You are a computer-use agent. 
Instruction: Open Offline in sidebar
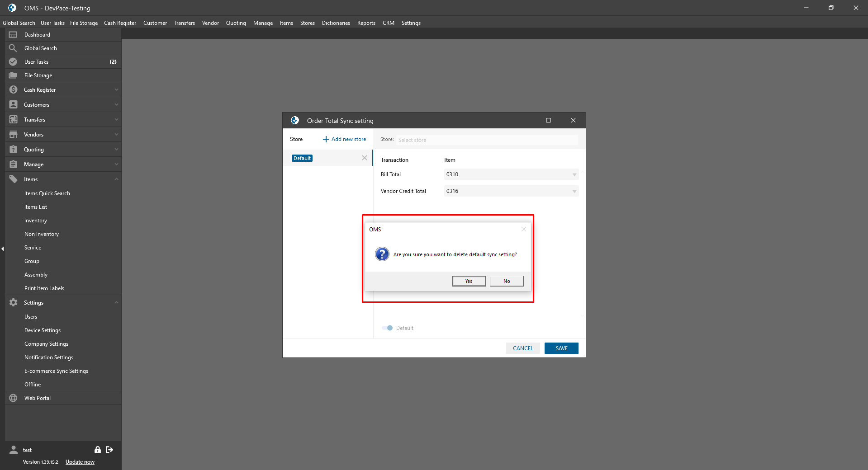coord(33,385)
